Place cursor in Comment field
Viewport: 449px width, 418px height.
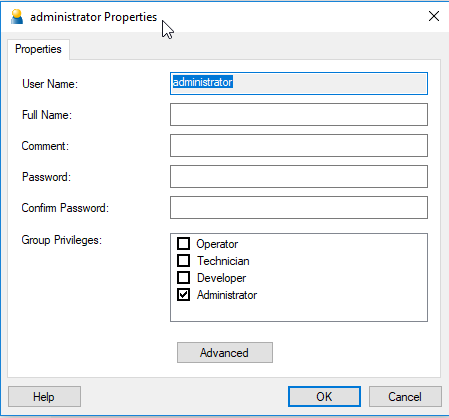[299, 146]
